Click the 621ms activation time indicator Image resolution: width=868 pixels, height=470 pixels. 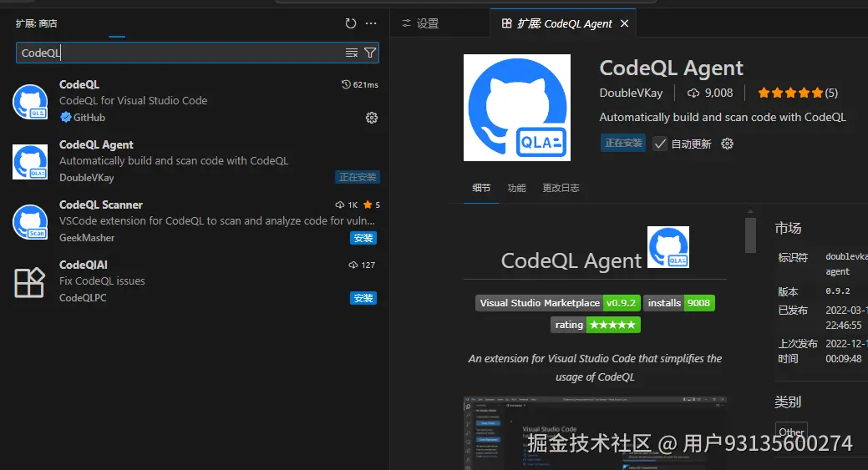(x=360, y=84)
